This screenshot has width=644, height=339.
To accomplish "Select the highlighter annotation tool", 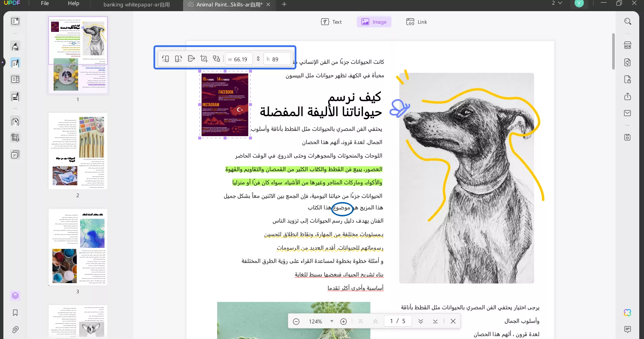I will (x=15, y=46).
